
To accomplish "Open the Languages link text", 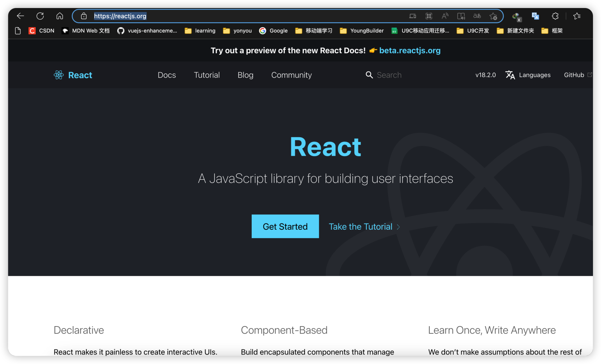I will click(x=535, y=75).
